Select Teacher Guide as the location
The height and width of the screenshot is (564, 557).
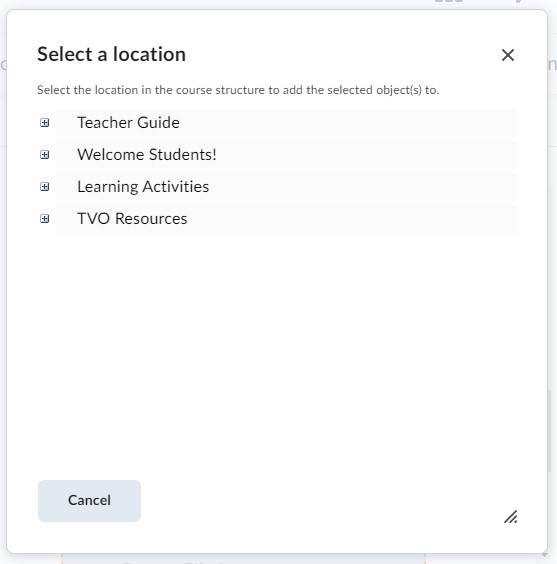[128, 123]
